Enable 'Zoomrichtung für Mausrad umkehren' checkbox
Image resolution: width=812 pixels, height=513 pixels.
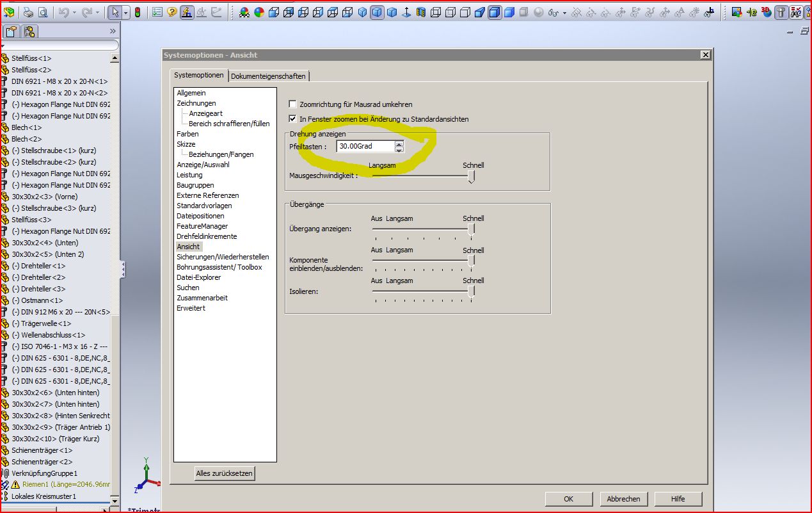click(293, 104)
